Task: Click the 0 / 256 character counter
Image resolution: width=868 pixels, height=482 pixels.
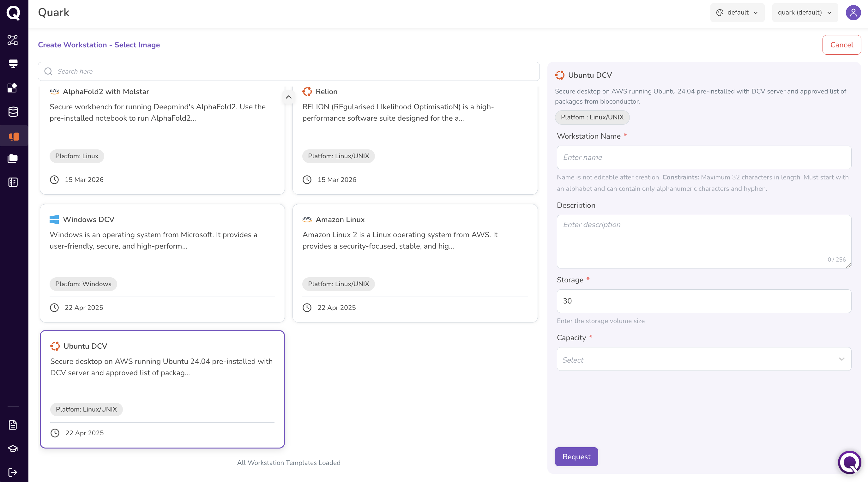Action: (x=837, y=260)
